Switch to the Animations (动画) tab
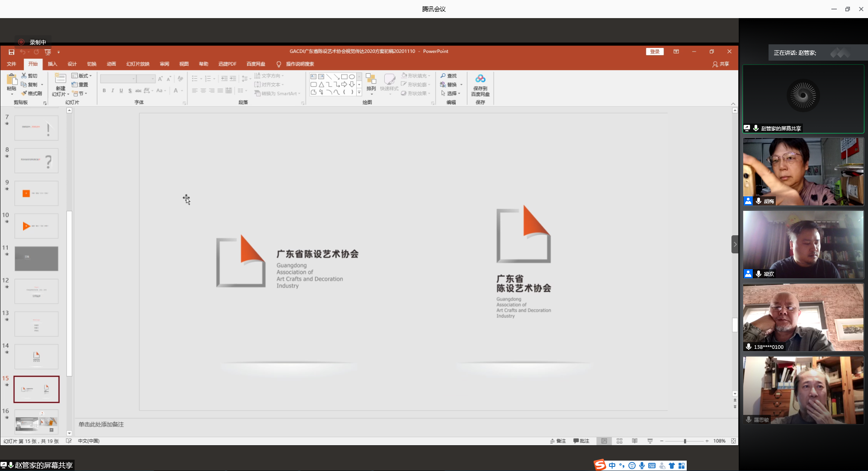This screenshot has width=868, height=471. [111, 64]
